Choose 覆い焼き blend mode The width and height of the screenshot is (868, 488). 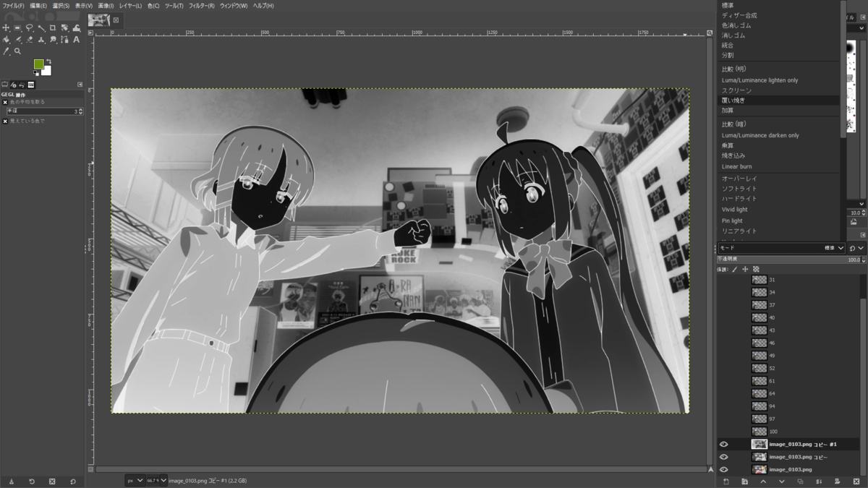(779, 100)
